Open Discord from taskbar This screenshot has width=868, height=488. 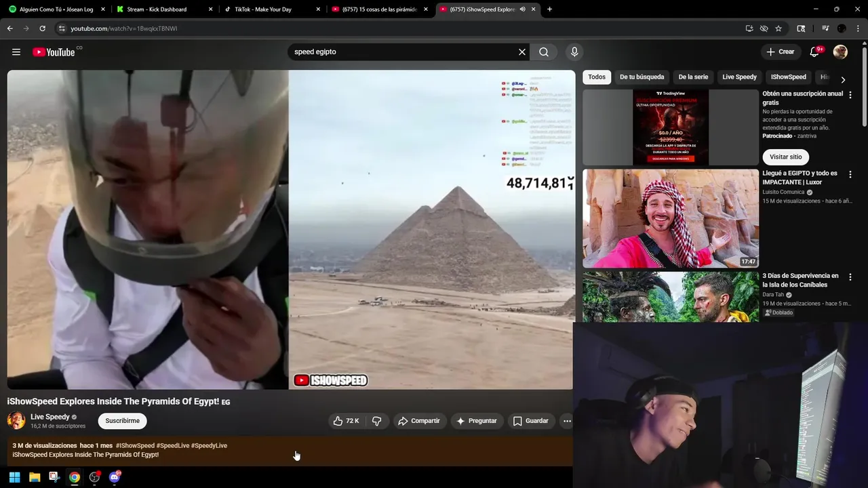click(x=114, y=477)
